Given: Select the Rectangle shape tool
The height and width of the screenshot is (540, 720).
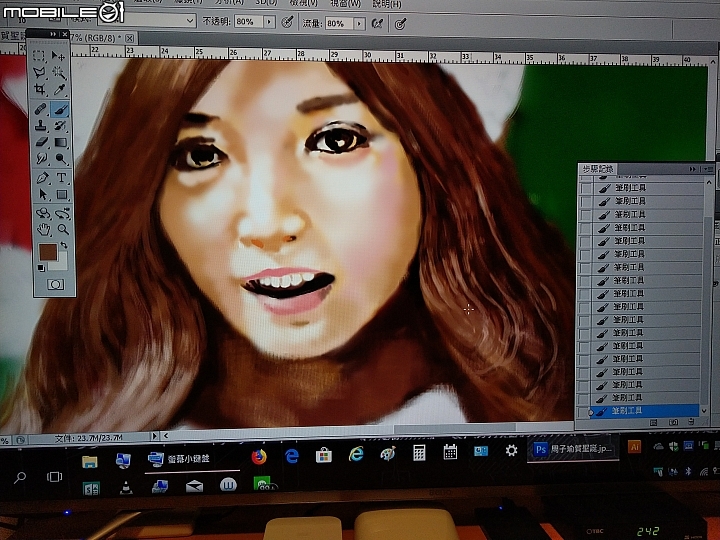Looking at the screenshot, I should pyautogui.click(x=62, y=195).
